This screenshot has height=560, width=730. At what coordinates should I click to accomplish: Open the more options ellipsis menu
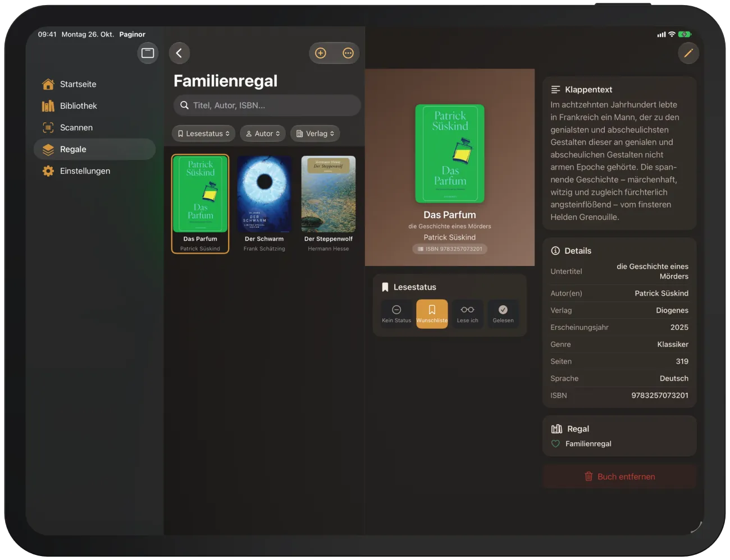(348, 53)
